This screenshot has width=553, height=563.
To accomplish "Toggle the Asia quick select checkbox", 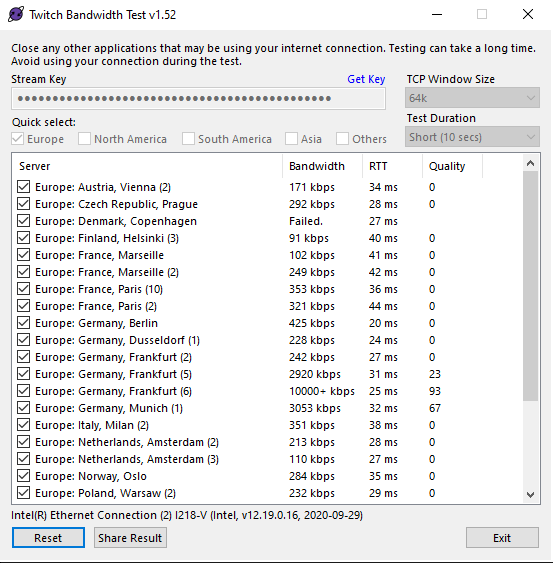I will [x=291, y=139].
